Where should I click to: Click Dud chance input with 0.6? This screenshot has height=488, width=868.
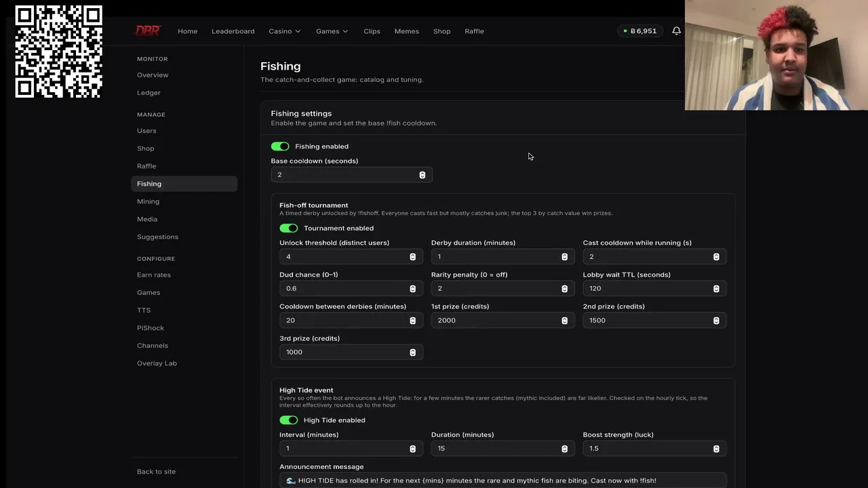click(351, 289)
